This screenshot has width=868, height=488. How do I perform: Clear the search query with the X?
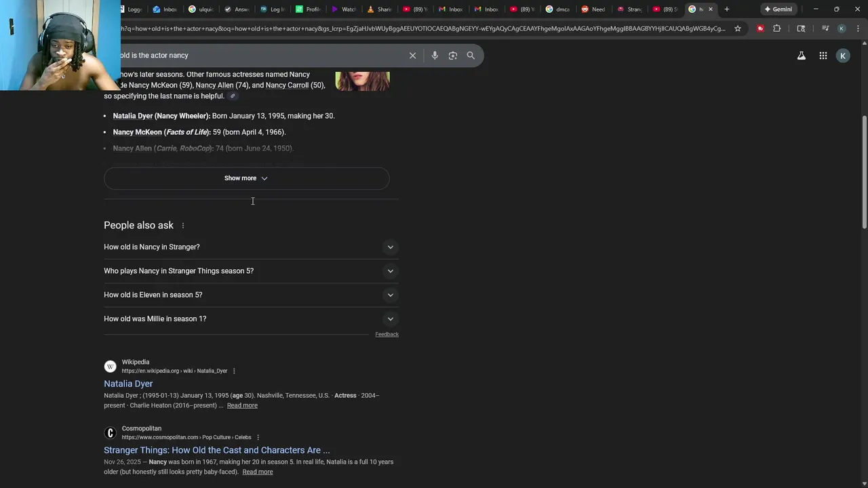[412, 56]
